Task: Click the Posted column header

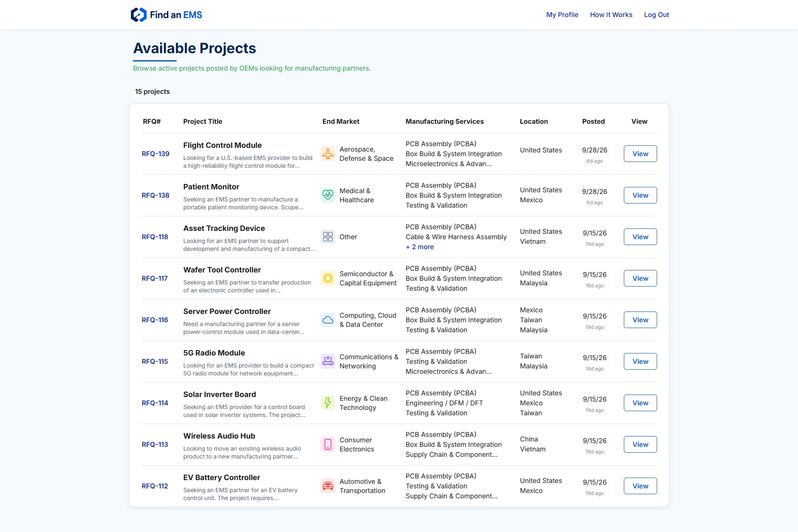Action: click(594, 121)
